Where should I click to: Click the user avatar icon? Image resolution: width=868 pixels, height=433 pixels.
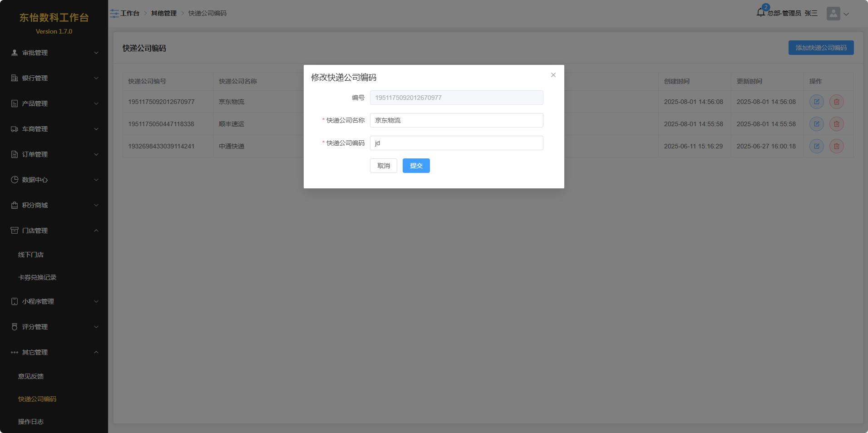pos(833,14)
